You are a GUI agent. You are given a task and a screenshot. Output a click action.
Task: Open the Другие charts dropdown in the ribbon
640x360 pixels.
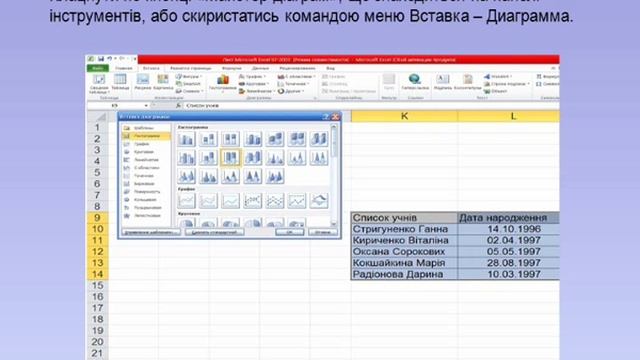[x=291, y=91]
